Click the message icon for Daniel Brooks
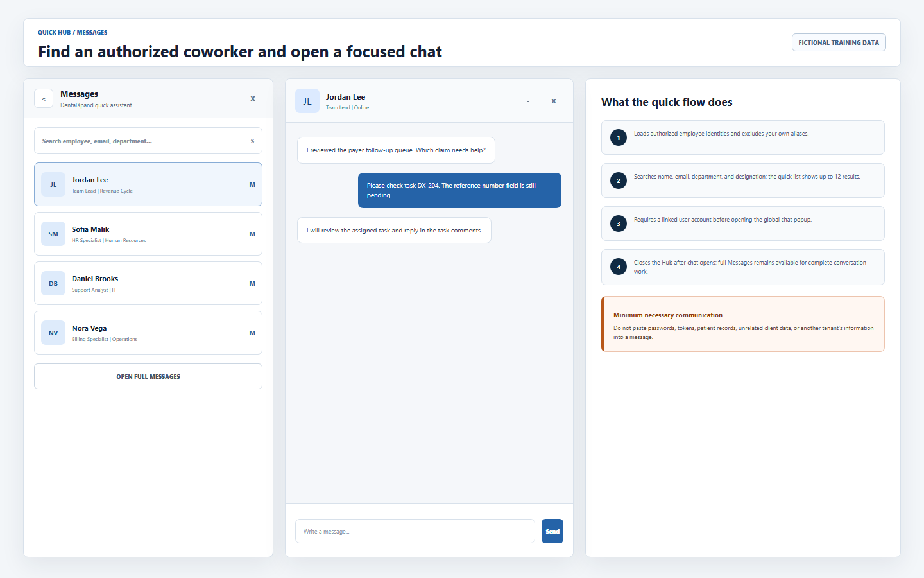 click(x=252, y=283)
